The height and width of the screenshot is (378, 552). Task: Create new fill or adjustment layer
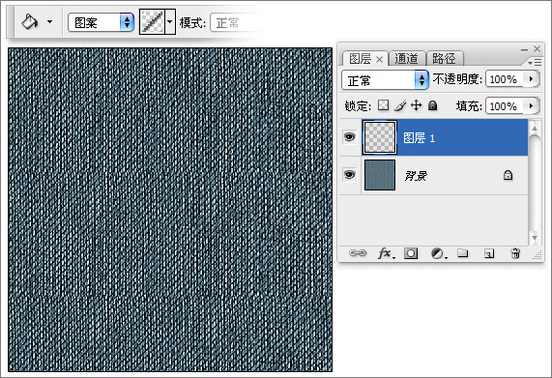pyautogui.click(x=439, y=253)
